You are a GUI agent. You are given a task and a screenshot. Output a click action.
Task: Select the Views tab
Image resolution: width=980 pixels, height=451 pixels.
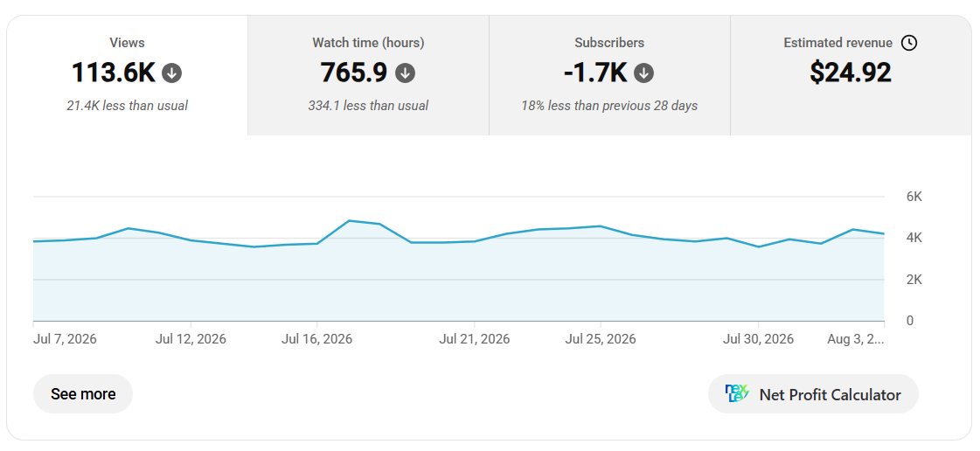click(128, 75)
